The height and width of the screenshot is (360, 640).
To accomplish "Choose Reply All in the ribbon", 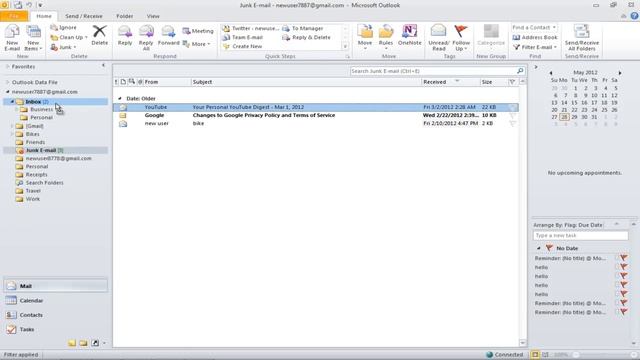I will click(146, 38).
